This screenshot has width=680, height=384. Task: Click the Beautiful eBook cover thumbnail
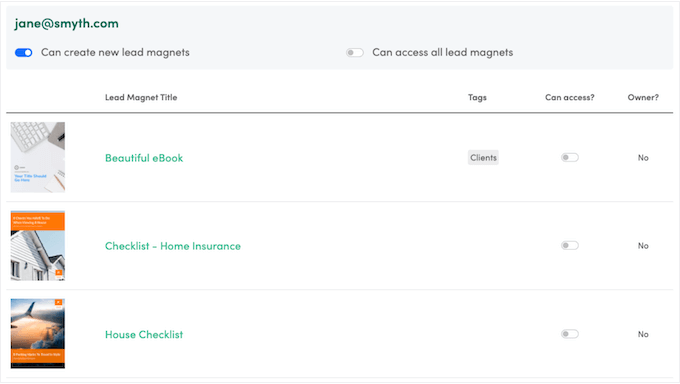[x=38, y=157]
